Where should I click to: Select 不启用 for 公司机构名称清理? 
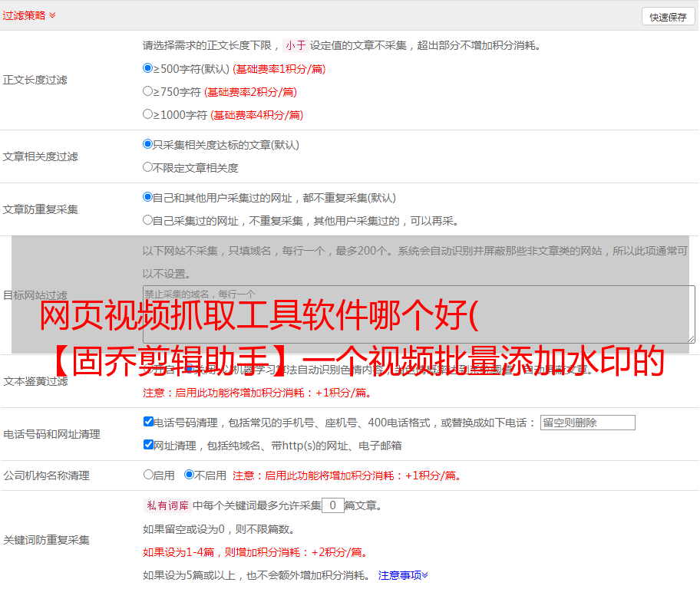click(x=190, y=475)
